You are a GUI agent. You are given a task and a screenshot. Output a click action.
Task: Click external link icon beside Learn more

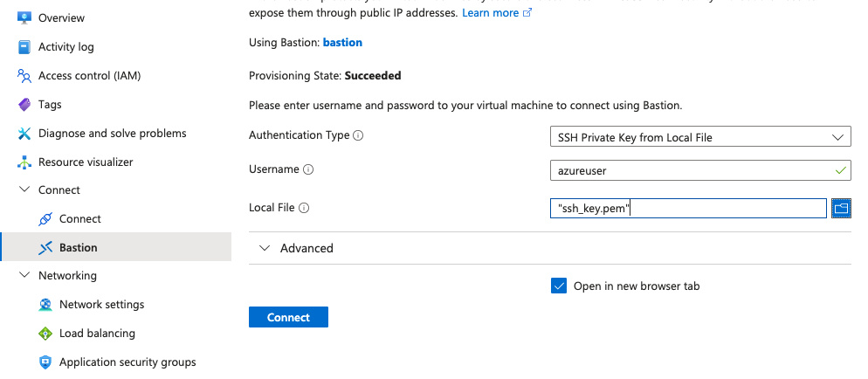(527, 13)
